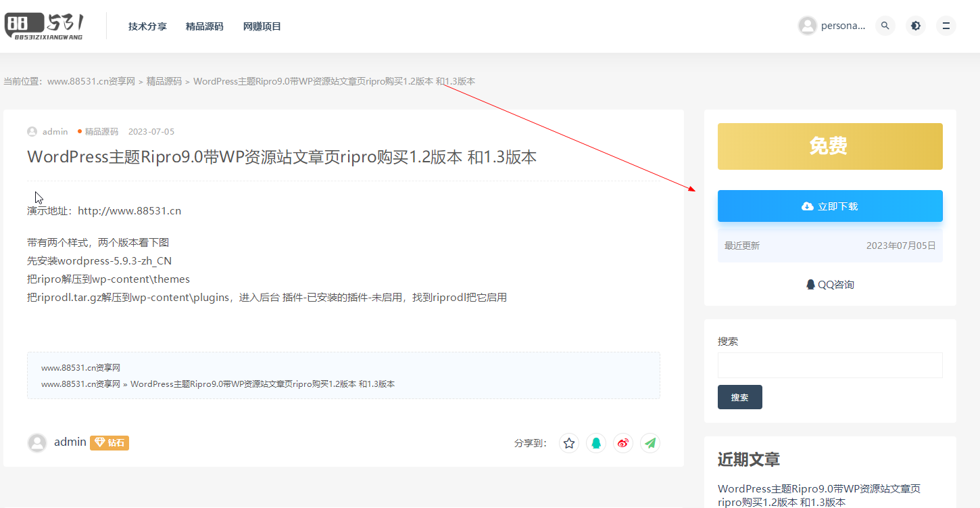Click the 分享到 label
Viewport: 980px width, 508px height.
pyautogui.click(x=531, y=444)
